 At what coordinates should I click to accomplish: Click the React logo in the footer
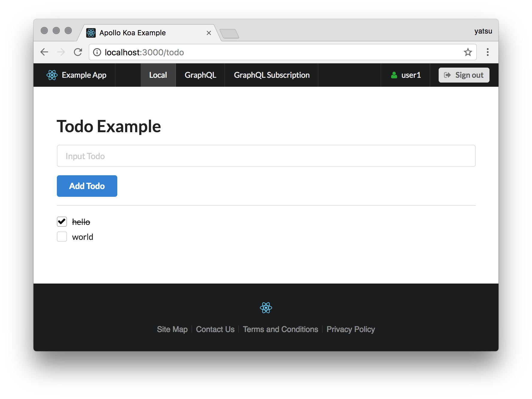pyautogui.click(x=266, y=307)
